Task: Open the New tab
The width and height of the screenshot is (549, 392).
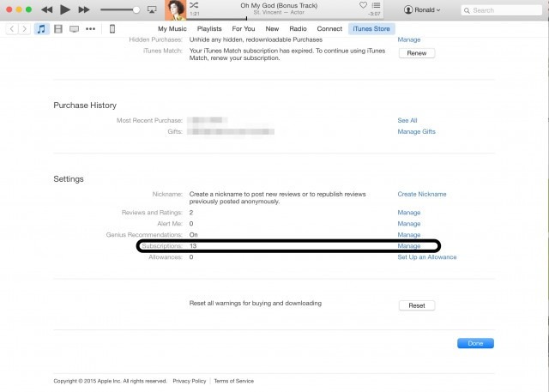Action: 272,28
